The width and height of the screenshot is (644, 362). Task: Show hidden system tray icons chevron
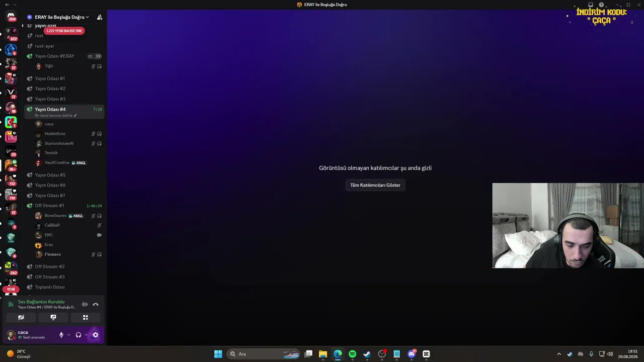point(558,354)
